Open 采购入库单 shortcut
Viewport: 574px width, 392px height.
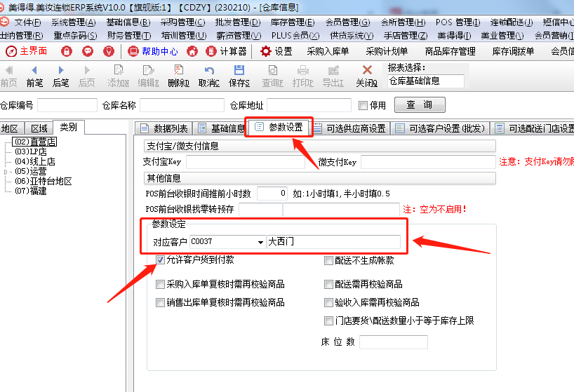[328, 52]
